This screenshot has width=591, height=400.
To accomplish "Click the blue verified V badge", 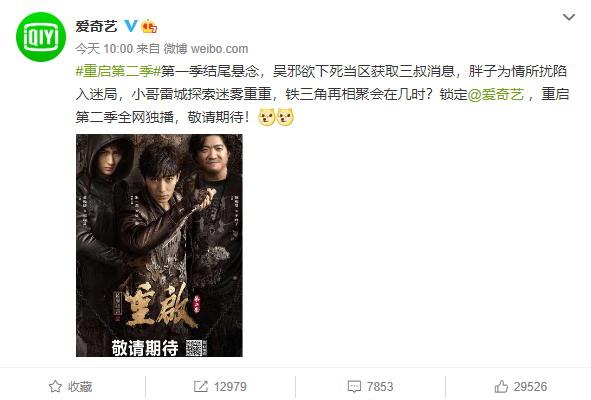I will click(131, 26).
